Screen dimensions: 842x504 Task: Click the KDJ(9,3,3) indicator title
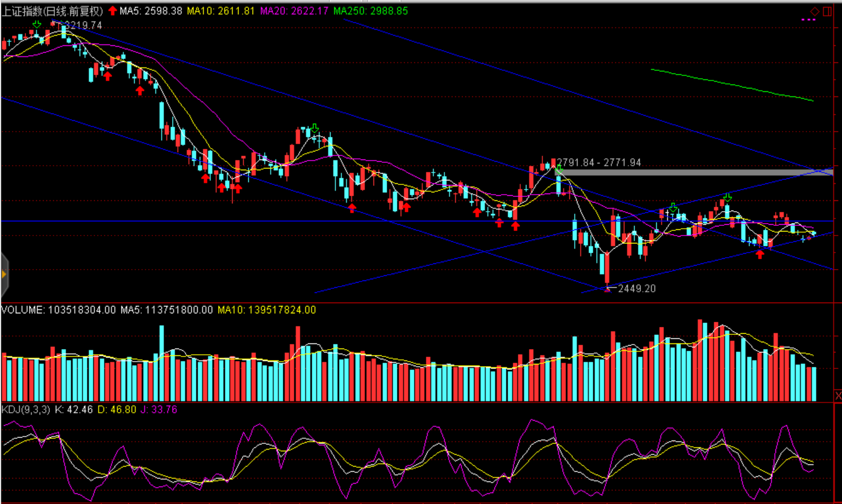point(26,409)
